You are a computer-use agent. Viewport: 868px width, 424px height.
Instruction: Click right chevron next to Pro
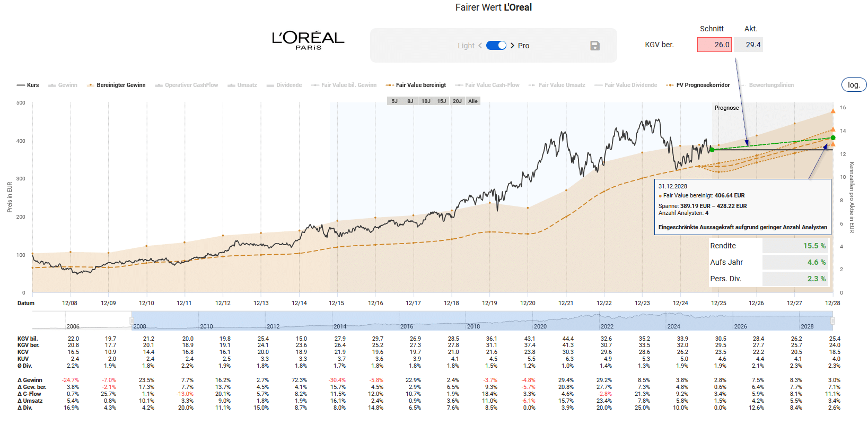pos(512,46)
